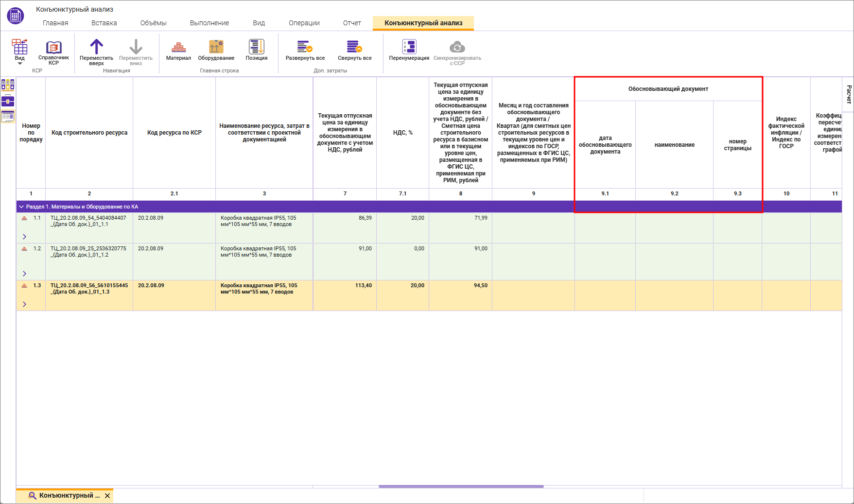Select price cell 113,40 in row 1.3
Viewport: 854px width, 504px height.
345,286
